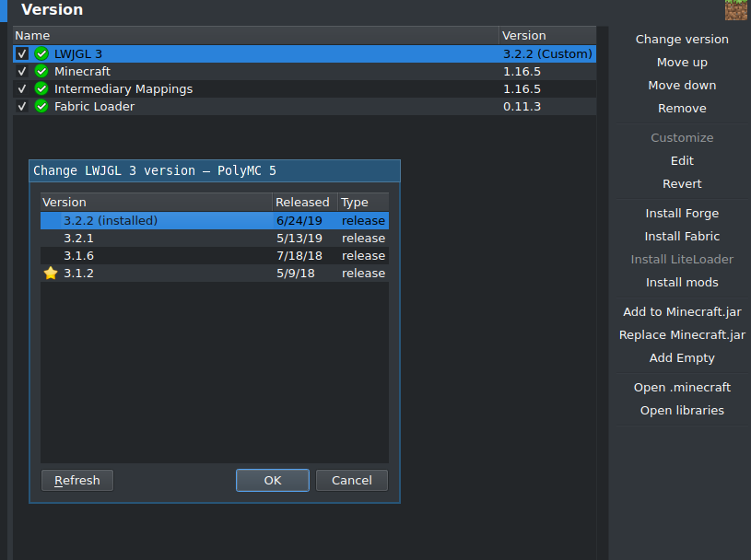The image size is (751, 560).
Task: Disable the Minecraft component checkbox
Action: pos(21,71)
